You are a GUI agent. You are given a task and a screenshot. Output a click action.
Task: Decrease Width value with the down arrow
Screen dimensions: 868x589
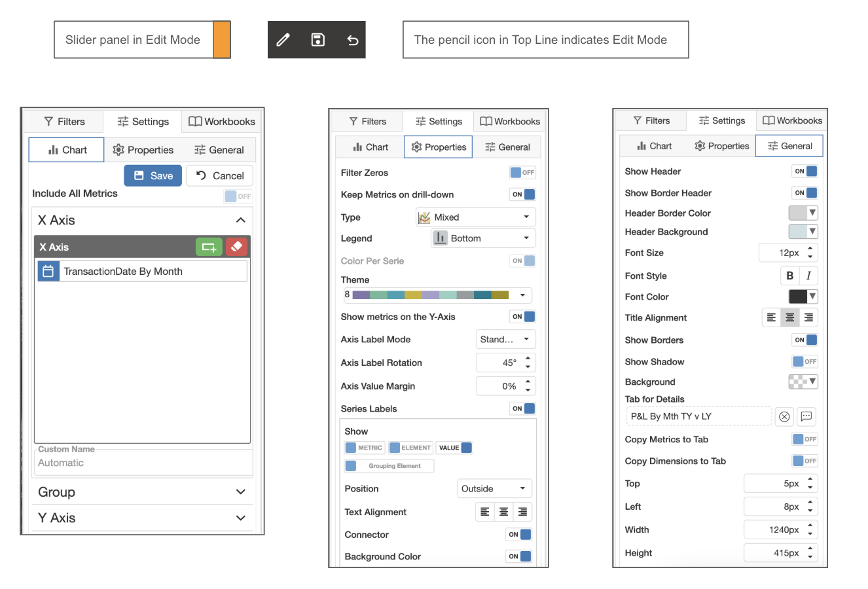click(x=810, y=533)
